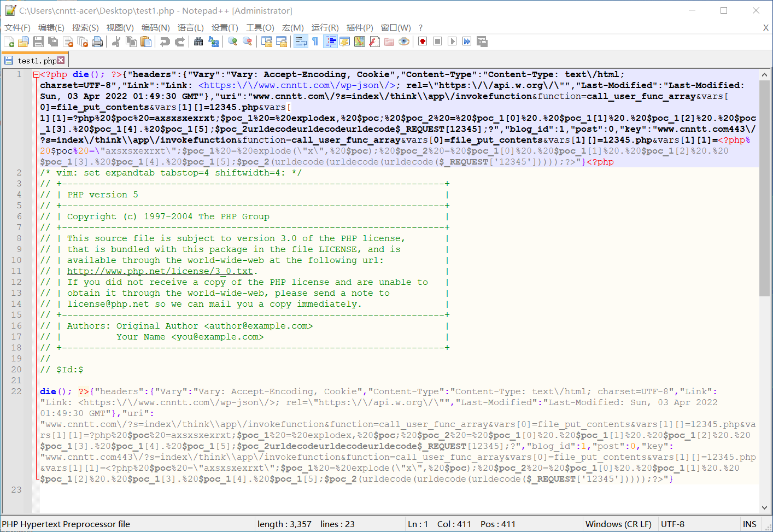The image size is (773, 532).
Task: Click the UTF-8 encoding status entry
Action: [672, 524]
